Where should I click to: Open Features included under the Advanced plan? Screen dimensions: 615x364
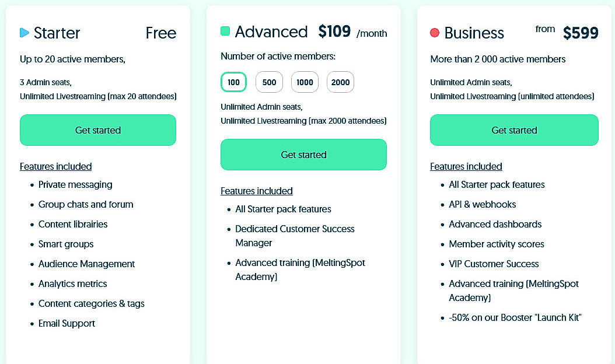[257, 191]
